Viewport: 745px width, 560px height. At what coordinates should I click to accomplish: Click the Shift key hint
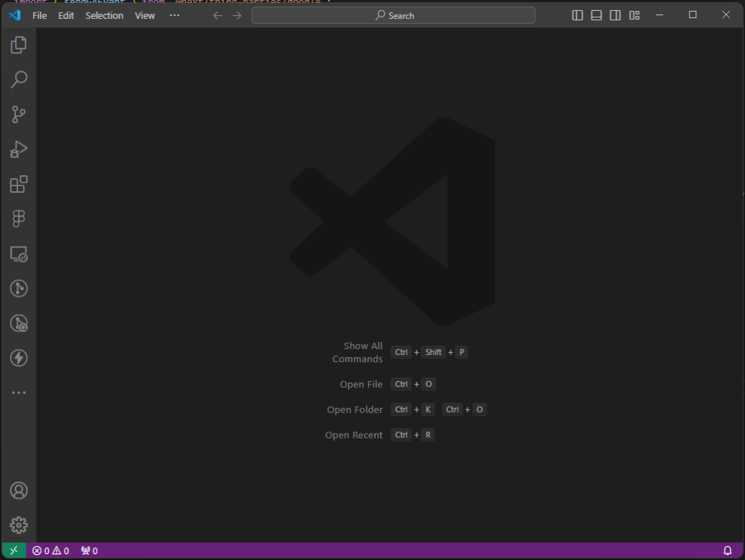point(434,352)
